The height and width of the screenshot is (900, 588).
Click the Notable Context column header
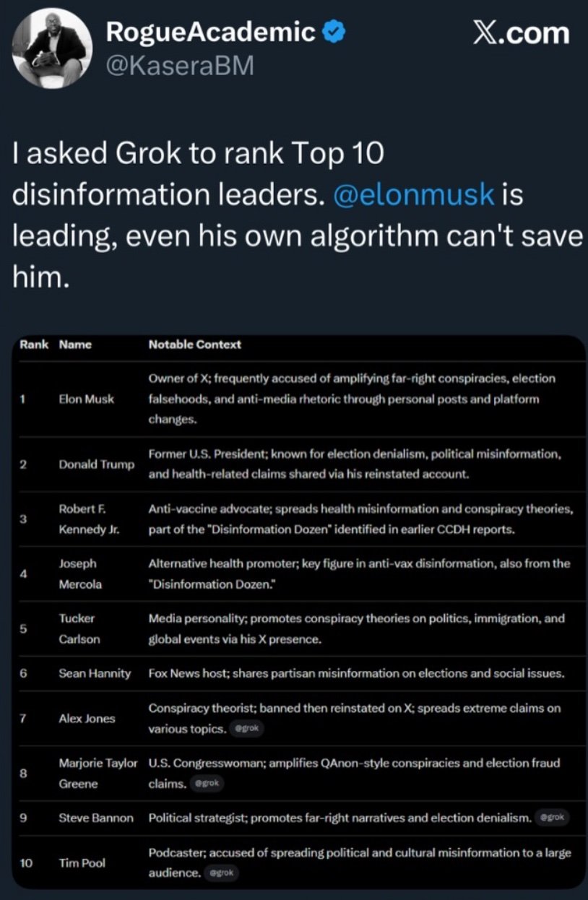pos(194,345)
